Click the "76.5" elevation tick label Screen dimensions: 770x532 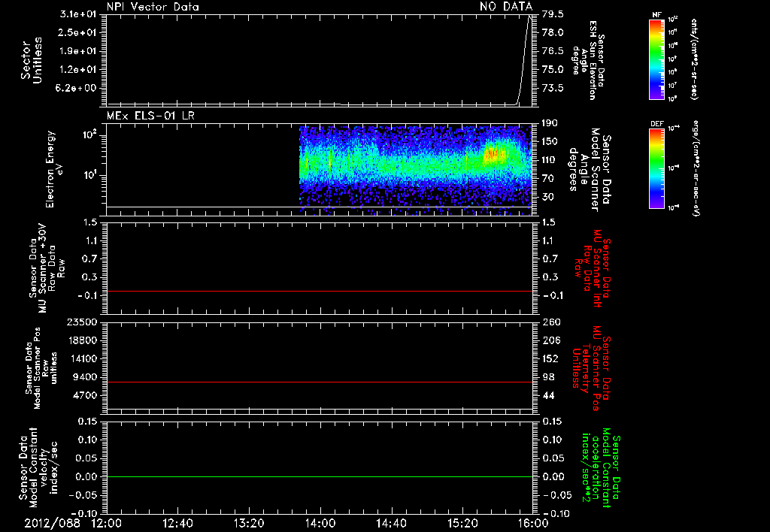pyautogui.click(x=553, y=51)
